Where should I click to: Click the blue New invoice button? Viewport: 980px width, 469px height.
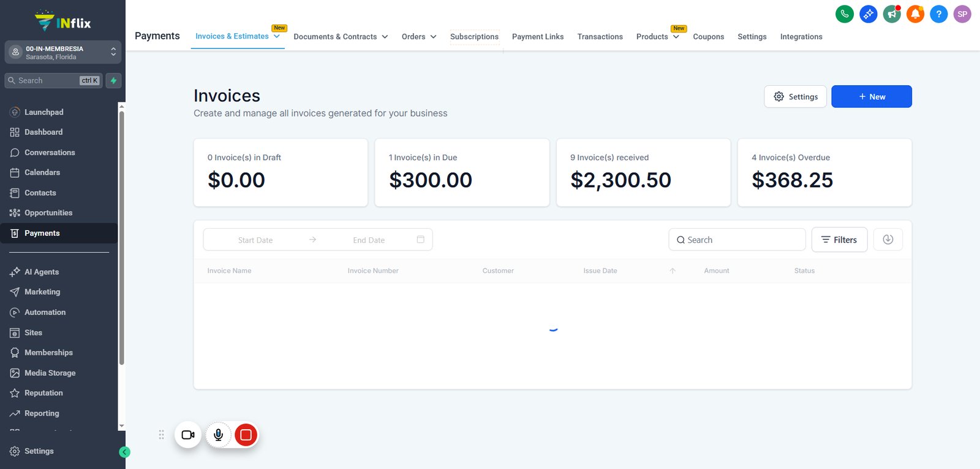point(872,96)
